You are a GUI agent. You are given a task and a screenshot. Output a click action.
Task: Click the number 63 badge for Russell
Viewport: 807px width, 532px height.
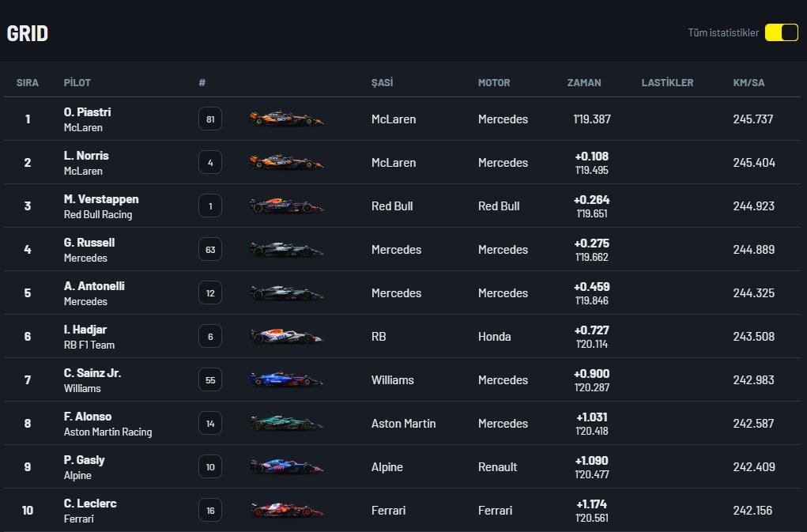[x=210, y=250]
